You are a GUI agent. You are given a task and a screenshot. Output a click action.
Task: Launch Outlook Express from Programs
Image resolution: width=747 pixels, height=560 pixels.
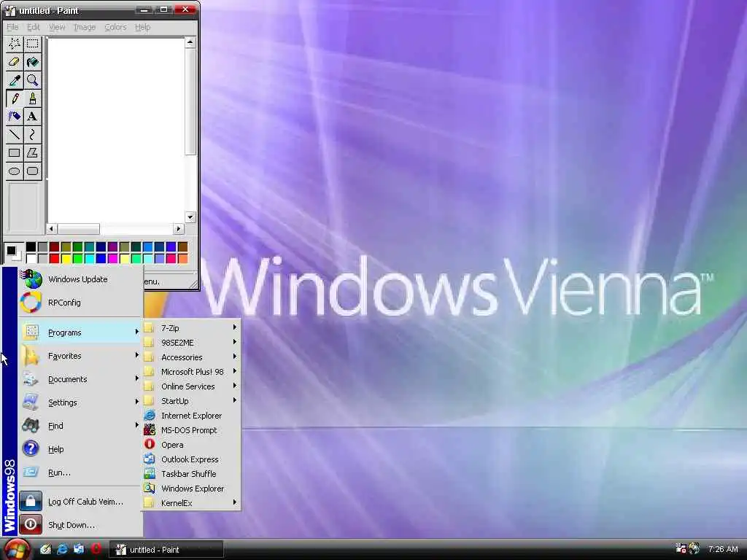[191, 459]
